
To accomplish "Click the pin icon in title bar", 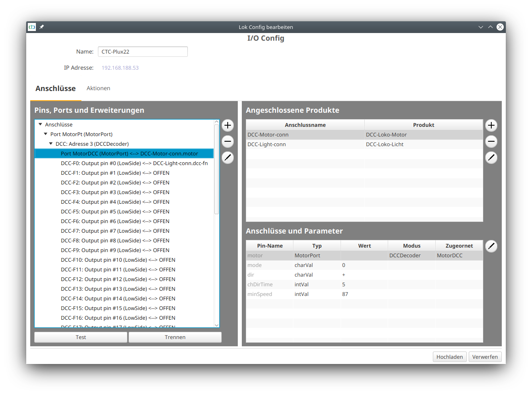I will [42, 27].
